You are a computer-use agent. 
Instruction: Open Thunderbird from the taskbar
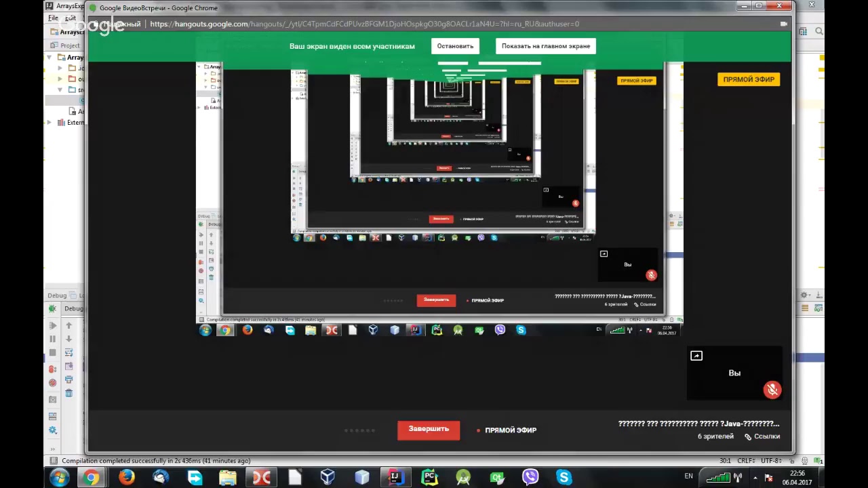click(x=161, y=478)
